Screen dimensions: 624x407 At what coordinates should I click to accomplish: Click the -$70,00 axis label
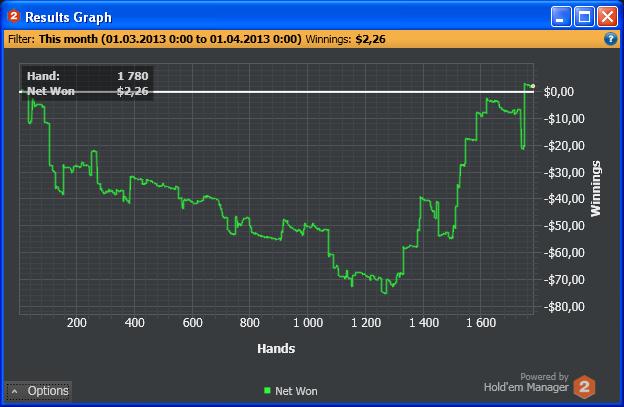pos(564,280)
